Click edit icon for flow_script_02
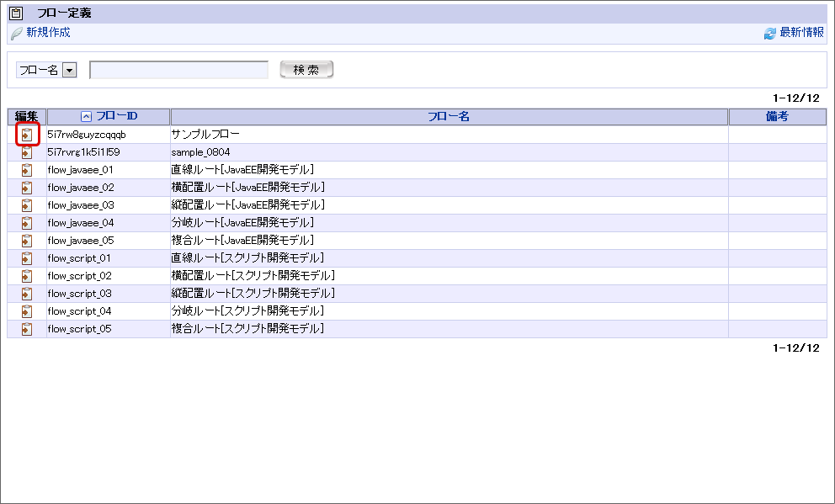The width and height of the screenshot is (835, 504). tap(27, 276)
